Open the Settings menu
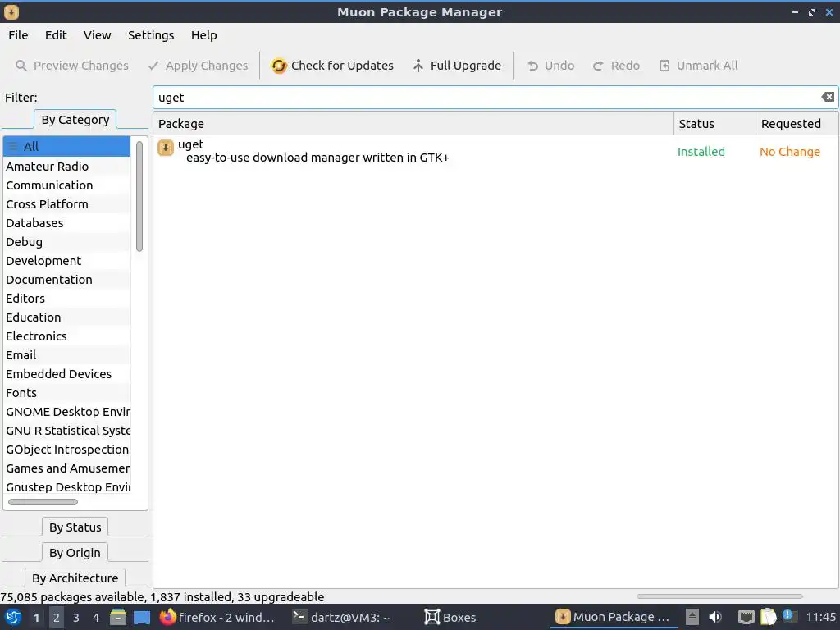This screenshot has height=630, width=840. (x=151, y=35)
